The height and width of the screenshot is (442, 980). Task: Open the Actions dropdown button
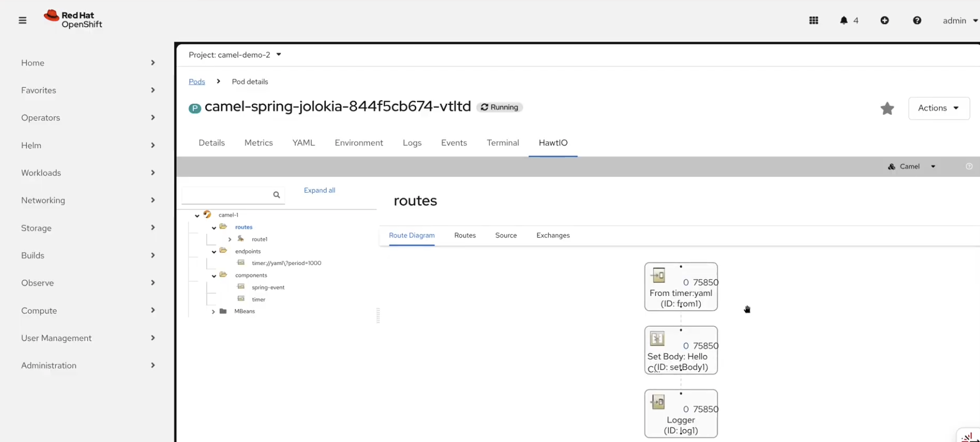938,108
